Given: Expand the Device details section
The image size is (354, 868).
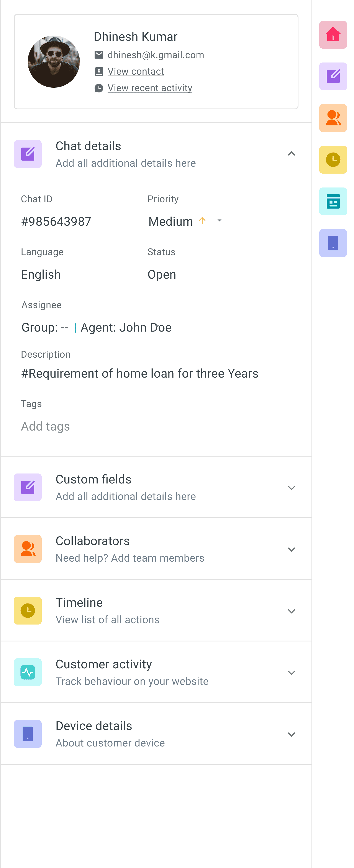Looking at the screenshot, I should 291,735.
